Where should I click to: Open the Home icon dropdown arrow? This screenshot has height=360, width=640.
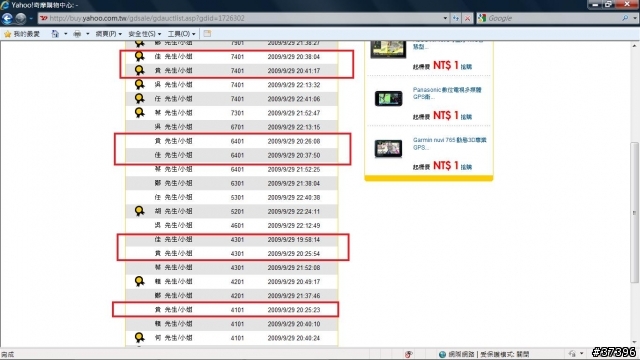click(x=66, y=34)
